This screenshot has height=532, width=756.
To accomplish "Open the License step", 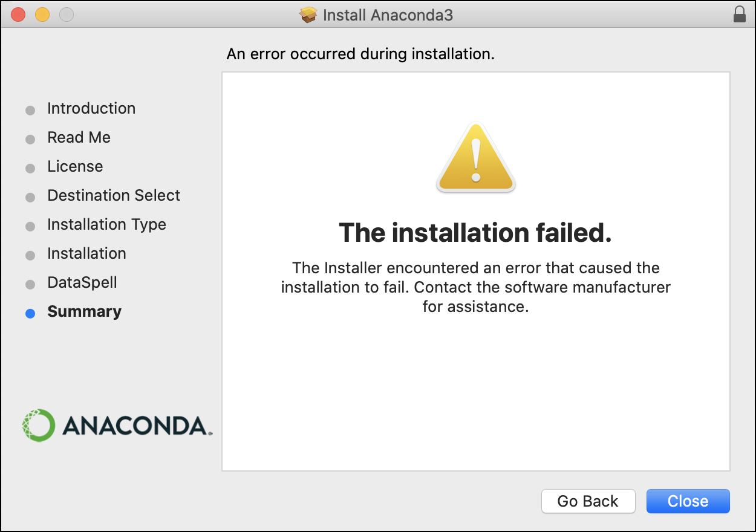I will [75, 166].
